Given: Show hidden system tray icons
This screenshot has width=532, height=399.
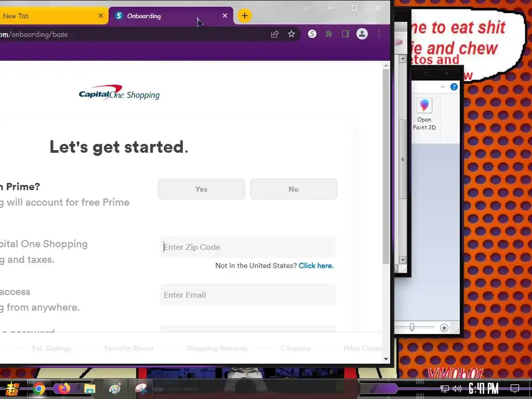Looking at the screenshot, I should pos(432,389).
